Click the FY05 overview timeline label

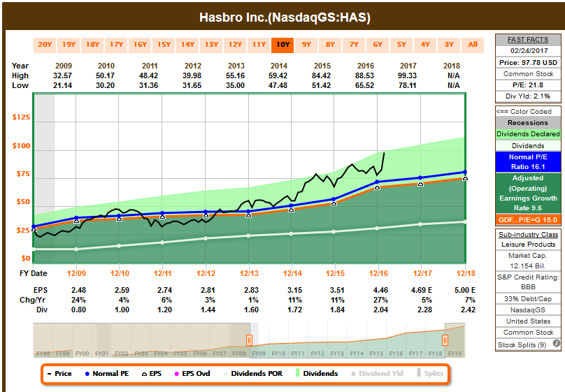180,354
